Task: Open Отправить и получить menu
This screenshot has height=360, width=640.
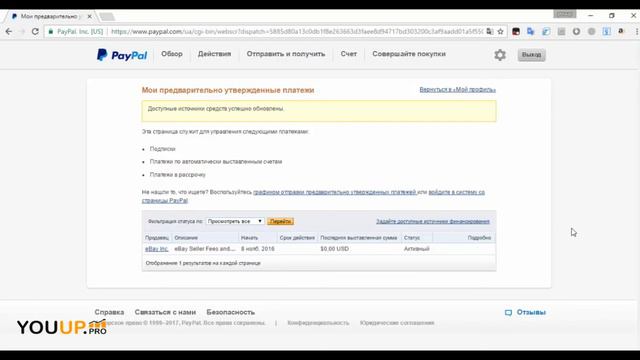Action: pyautogui.click(x=286, y=54)
